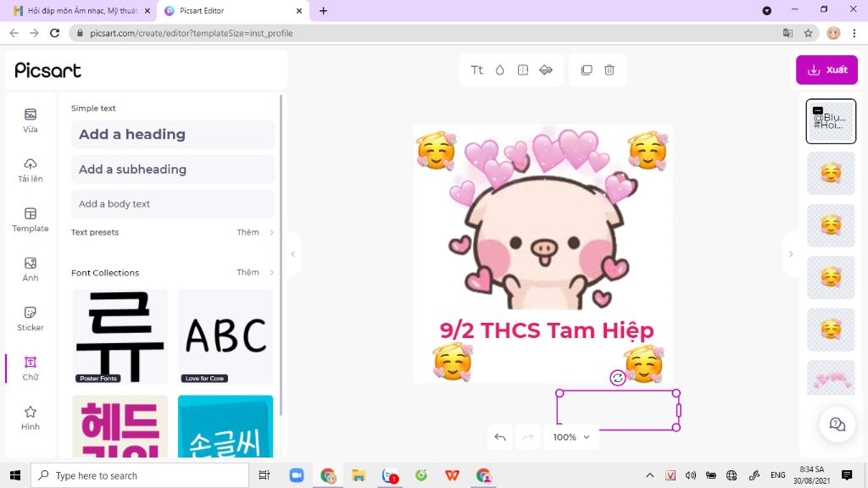Click Thêm link next to Text presets
The height and width of the screenshot is (488, 868).
(248, 232)
